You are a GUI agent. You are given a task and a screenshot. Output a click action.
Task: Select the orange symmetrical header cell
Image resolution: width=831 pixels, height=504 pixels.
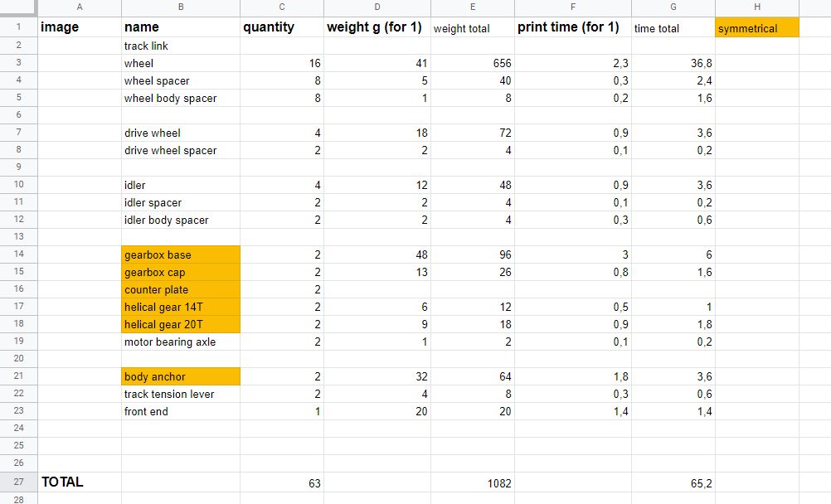click(x=757, y=27)
